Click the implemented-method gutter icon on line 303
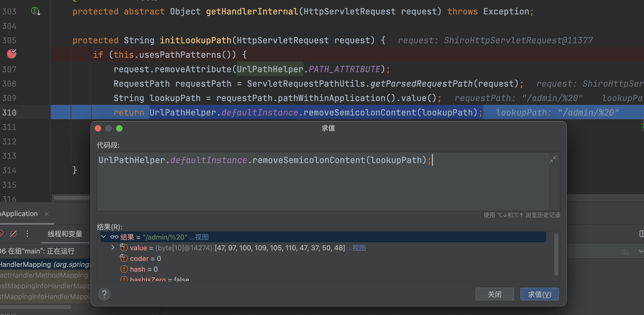The width and height of the screenshot is (644, 315). point(35,11)
